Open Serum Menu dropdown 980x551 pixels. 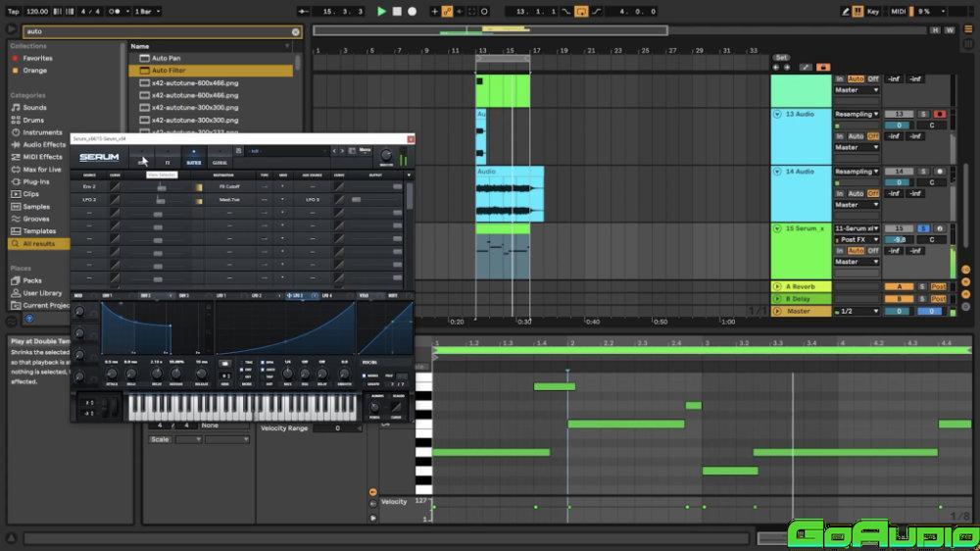click(365, 151)
